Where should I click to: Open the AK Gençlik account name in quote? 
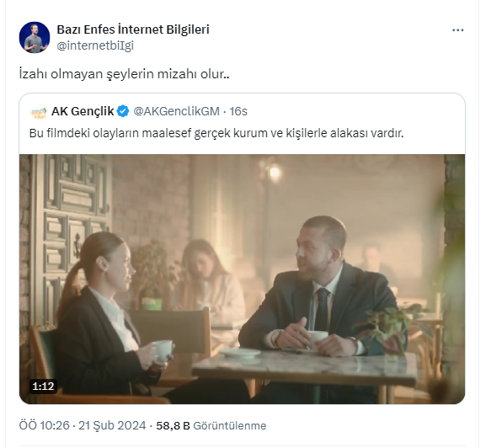[83, 111]
